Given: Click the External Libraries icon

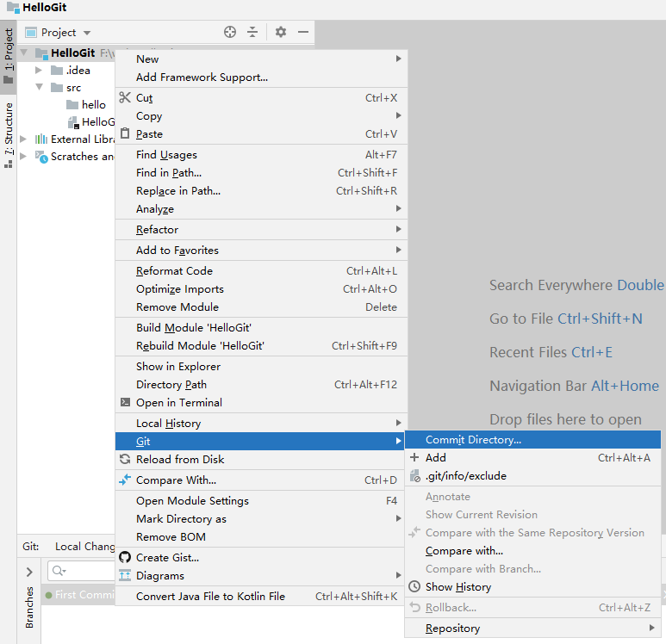Looking at the screenshot, I should pyautogui.click(x=41, y=139).
